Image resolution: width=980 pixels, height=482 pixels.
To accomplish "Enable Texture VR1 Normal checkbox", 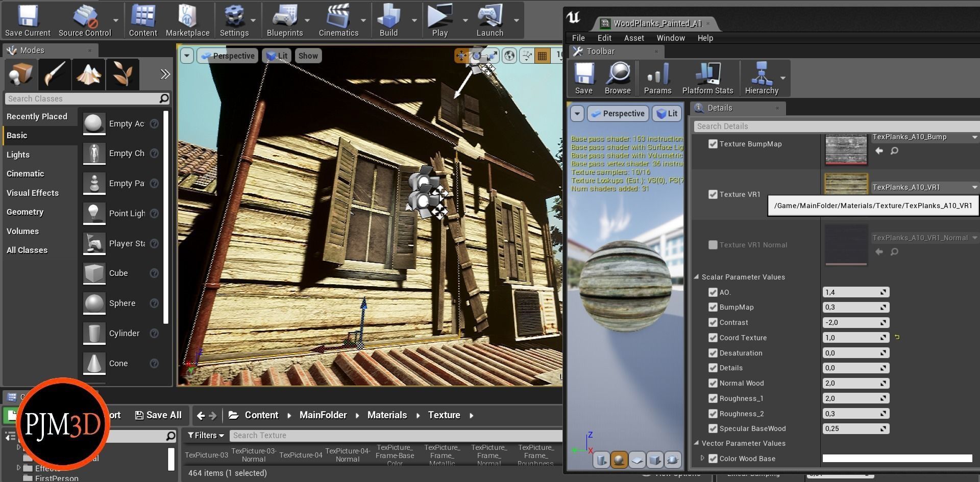I will pos(713,245).
